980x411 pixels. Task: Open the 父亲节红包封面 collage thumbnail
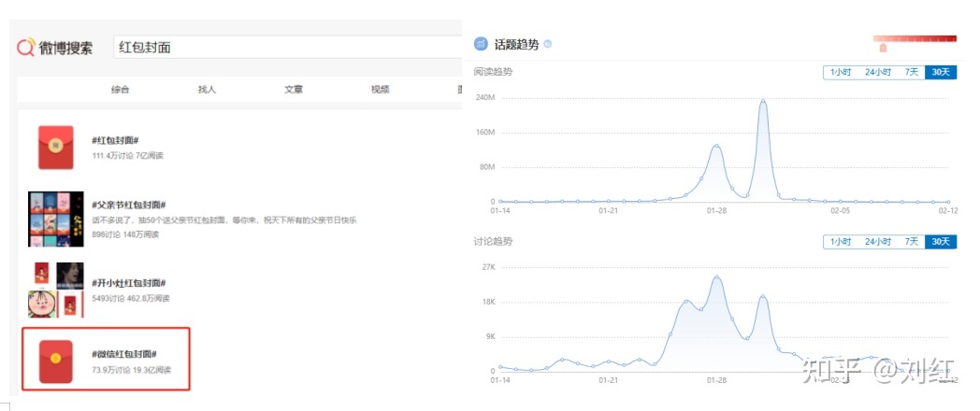(x=55, y=220)
